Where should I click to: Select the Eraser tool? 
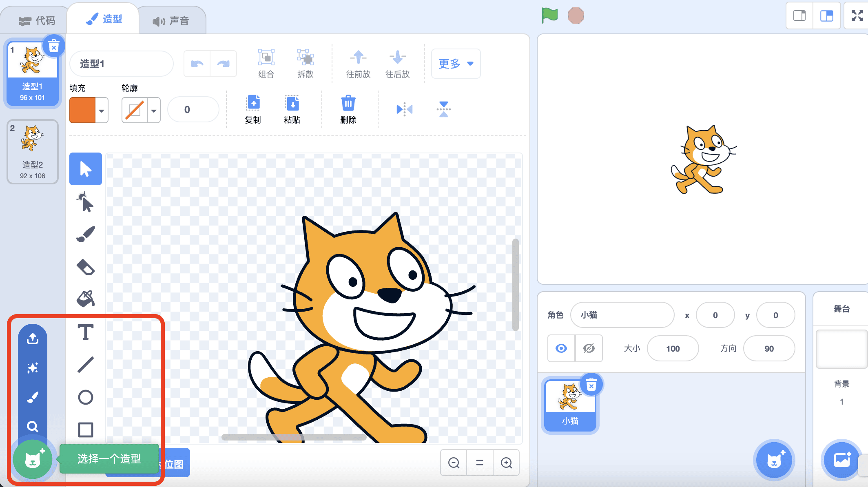point(85,267)
